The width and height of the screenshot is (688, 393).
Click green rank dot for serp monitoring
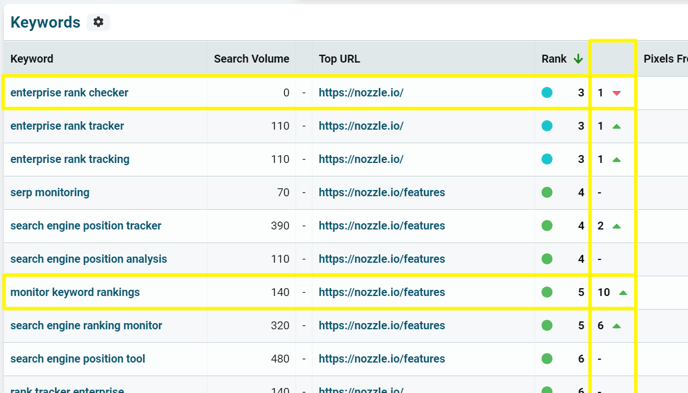[x=547, y=193]
